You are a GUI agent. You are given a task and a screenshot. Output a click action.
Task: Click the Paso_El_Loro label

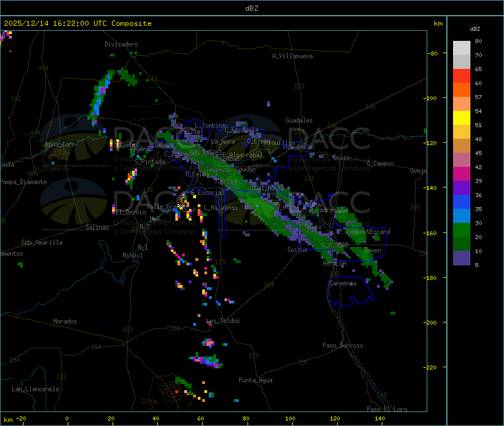(x=387, y=409)
